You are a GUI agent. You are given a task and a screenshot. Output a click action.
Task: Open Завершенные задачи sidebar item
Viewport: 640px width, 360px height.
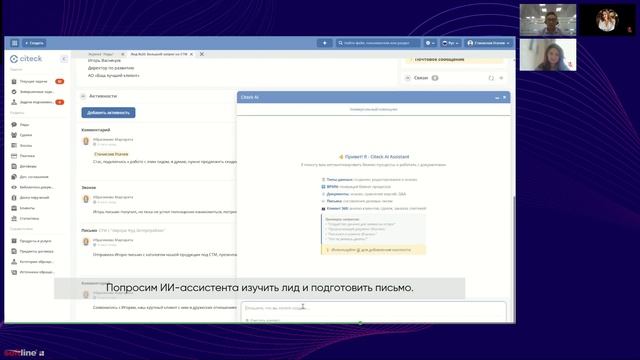pos(37,92)
